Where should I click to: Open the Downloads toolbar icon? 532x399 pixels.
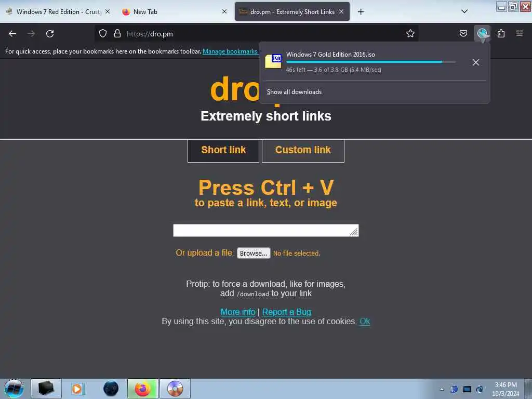click(x=482, y=34)
